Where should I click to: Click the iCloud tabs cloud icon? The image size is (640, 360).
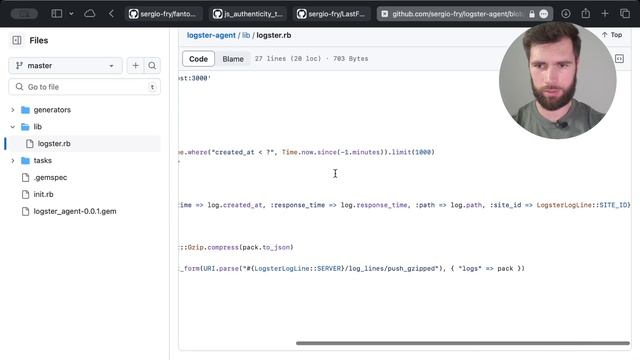[89, 13]
